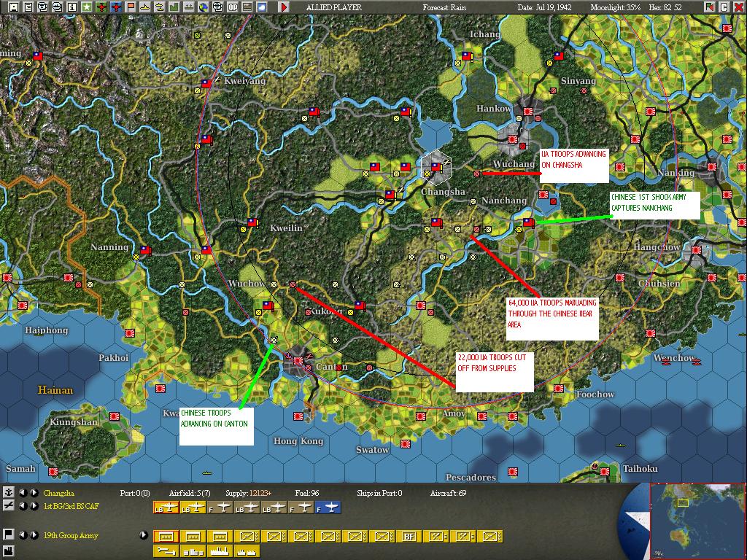Open the cloud weather icon
Screen dimensions: 747x560
[x=262, y=7]
